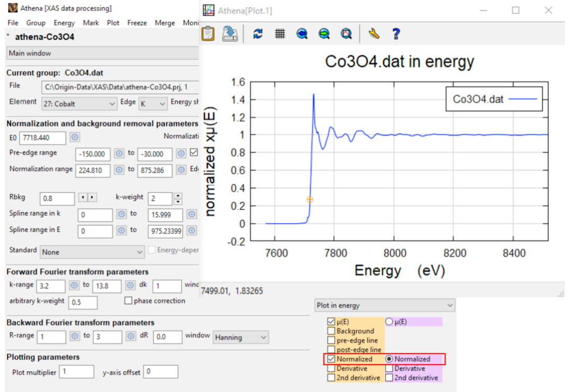572x392 pixels.
Task: Open the Element 27: Cobalt dropdown
Action: 79,104
